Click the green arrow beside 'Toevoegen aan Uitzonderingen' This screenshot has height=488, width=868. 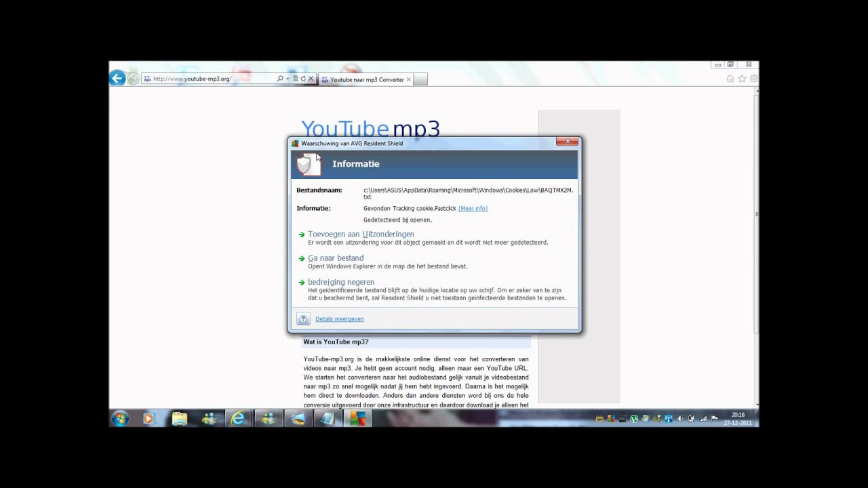302,235
